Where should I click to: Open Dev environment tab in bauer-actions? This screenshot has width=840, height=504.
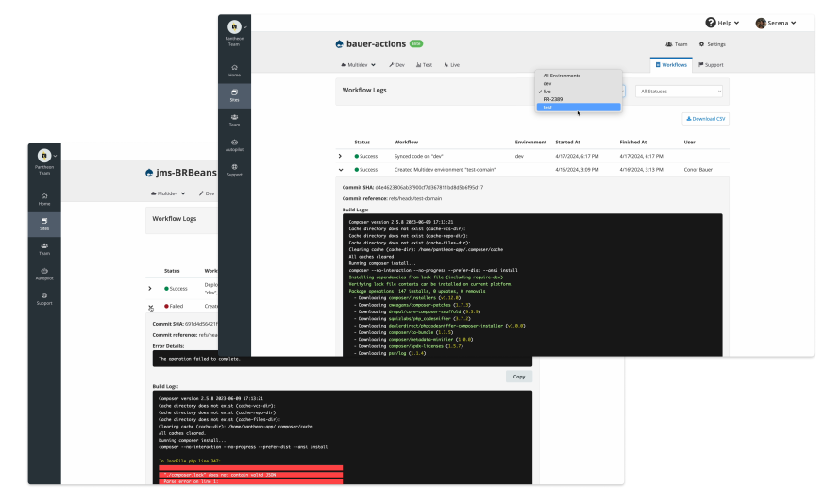pos(396,65)
